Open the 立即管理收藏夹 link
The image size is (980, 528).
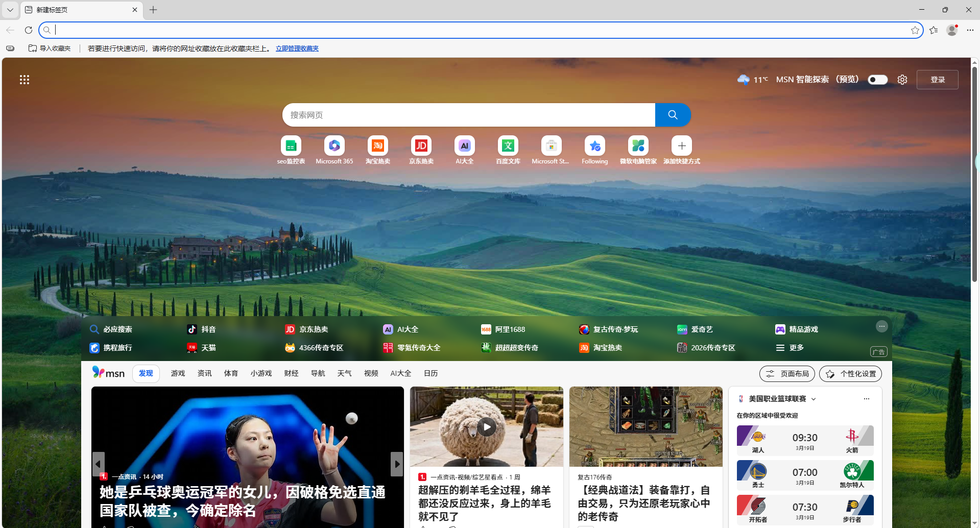coord(297,48)
